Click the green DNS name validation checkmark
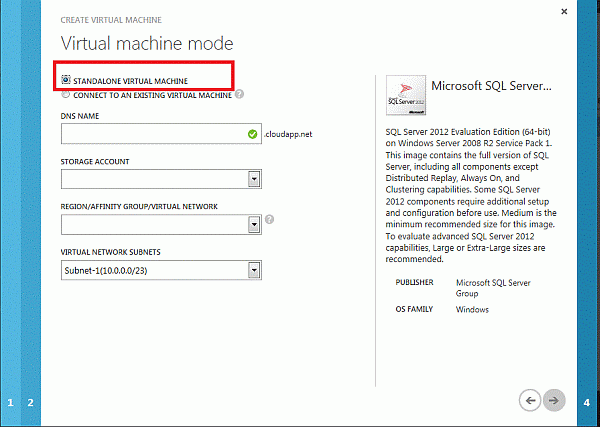Image resolution: width=600 pixels, height=427 pixels. click(252, 134)
